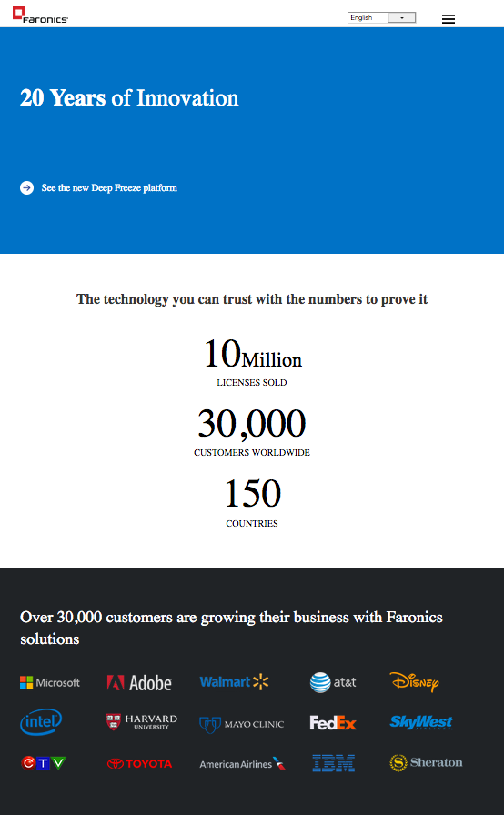Click the Harvard University logo
The image size is (504, 815).
(141, 722)
